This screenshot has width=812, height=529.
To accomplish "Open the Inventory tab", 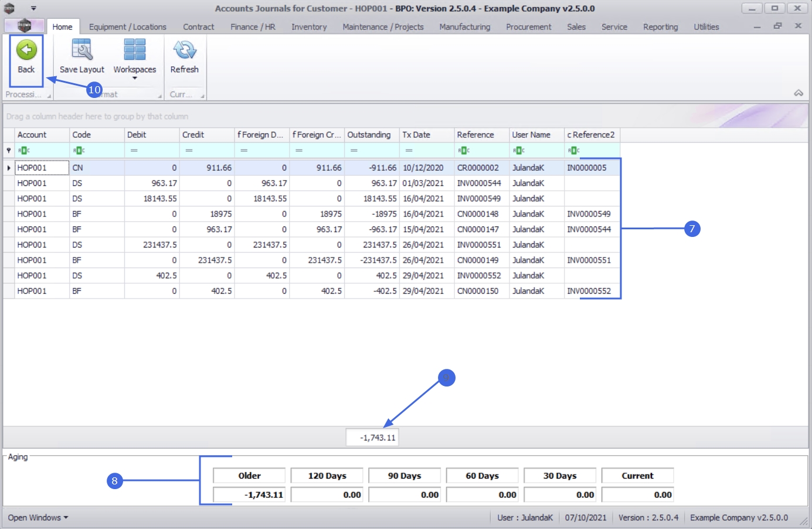I will [x=309, y=27].
